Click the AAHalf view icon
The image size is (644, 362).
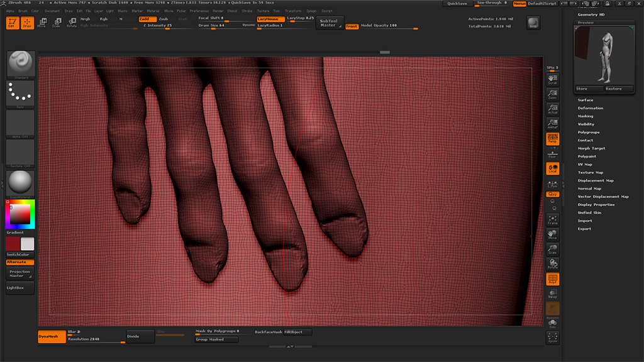point(552,124)
